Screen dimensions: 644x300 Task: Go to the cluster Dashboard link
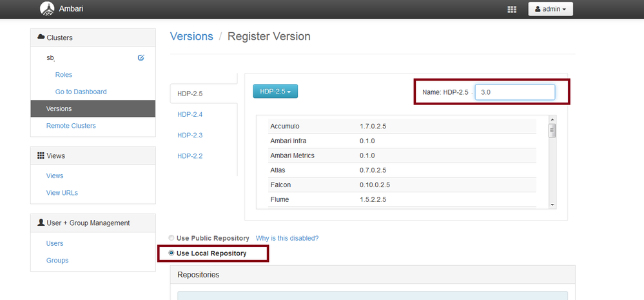point(81,92)
